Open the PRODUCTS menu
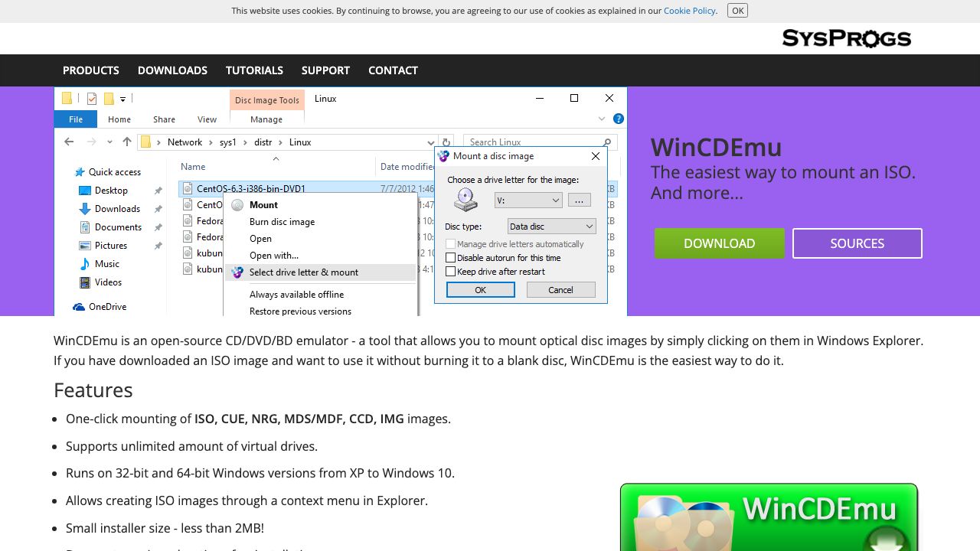 (91, 70)
